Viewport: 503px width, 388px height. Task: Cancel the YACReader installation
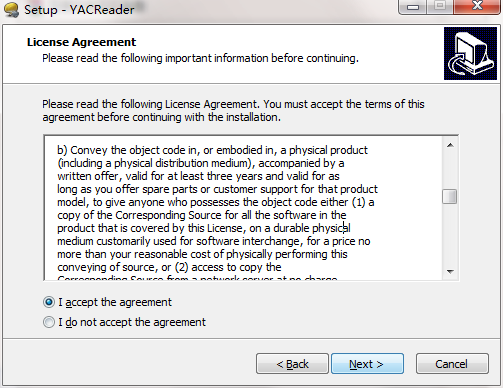(452, 364)
